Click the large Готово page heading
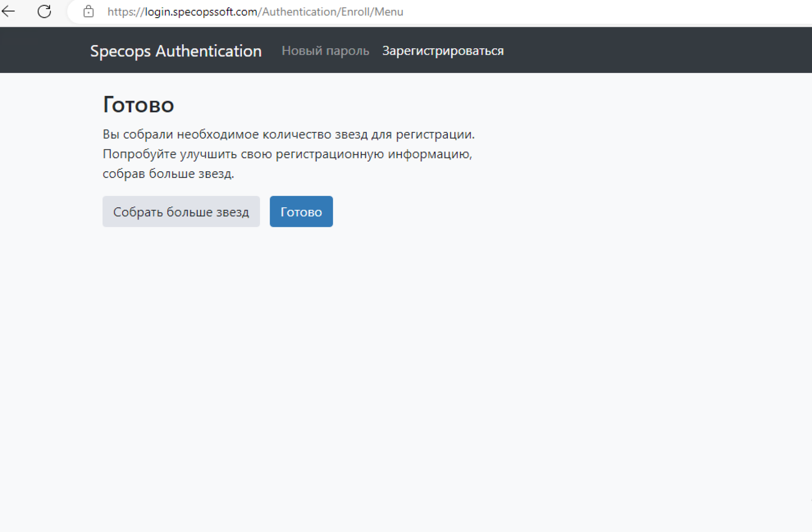Screen dimensions: 812x532 (x=138, y=105)
